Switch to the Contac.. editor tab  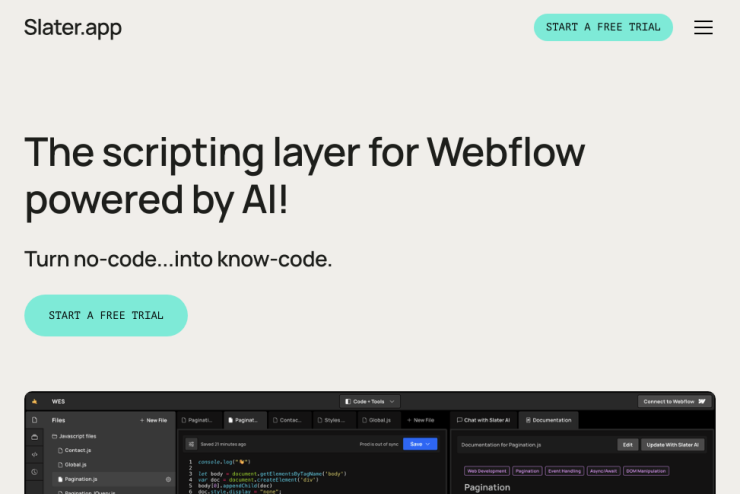[287, 420]
